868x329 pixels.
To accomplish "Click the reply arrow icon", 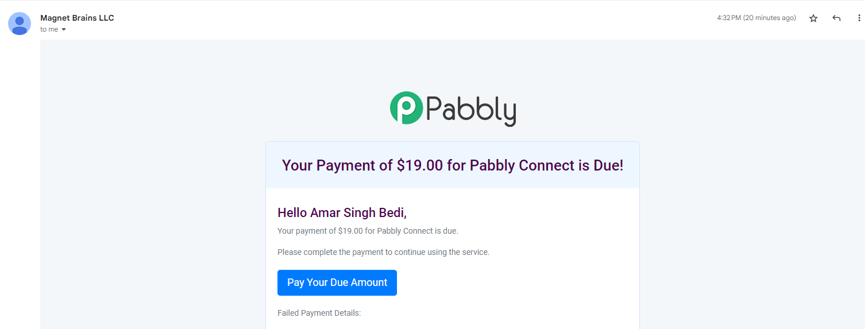I will (x=836, y=18).
